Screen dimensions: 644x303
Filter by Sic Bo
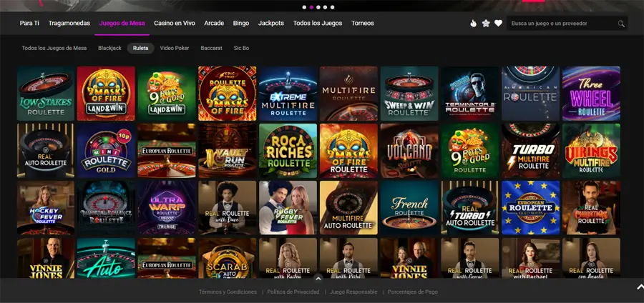pos(242,48)
